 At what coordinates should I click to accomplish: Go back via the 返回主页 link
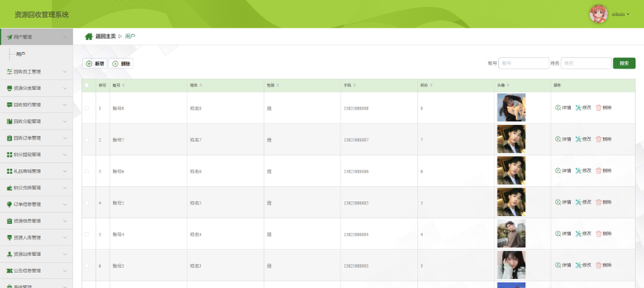(x=106, y=36)
